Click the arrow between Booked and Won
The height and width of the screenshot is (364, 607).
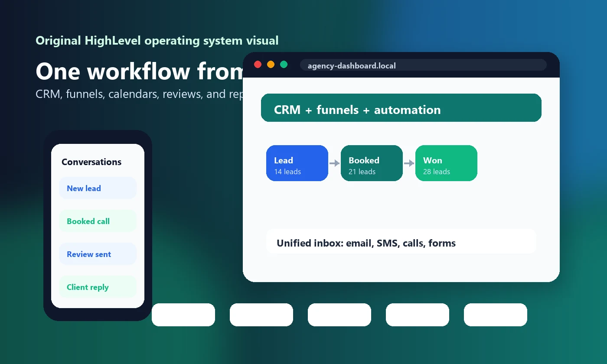pos(409,163)
